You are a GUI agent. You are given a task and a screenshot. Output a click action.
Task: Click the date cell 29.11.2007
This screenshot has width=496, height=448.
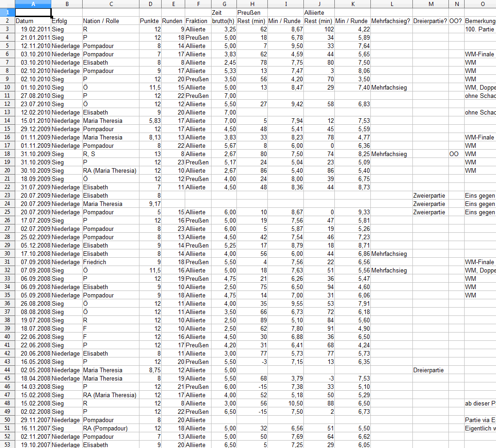(33, 420)
